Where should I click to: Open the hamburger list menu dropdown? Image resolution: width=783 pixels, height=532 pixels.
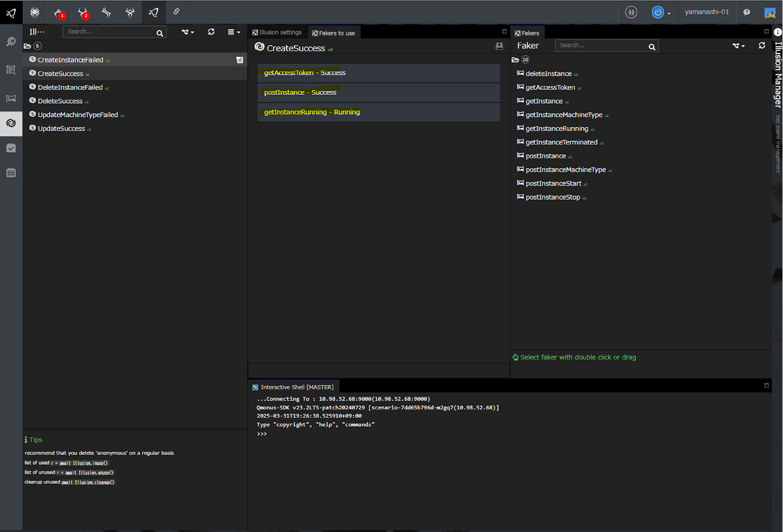click(x=233, y=32)
